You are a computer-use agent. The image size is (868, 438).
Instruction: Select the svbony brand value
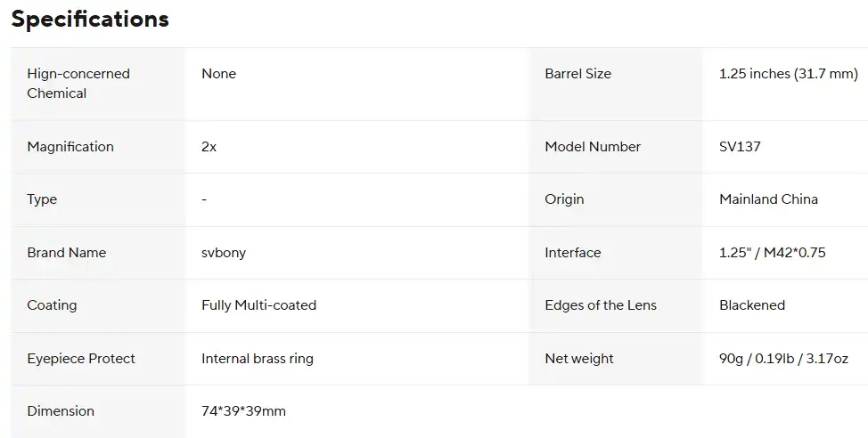point(224,253)
